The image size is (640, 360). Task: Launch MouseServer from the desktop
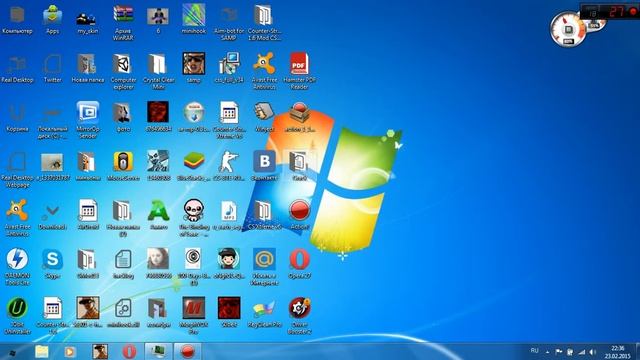click(123, 167)
